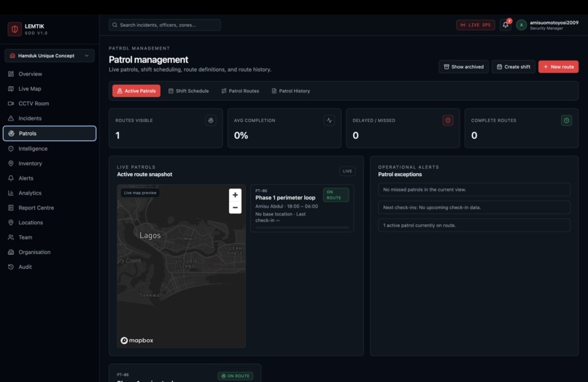
Task: Click 'No missed patrols in the current view.'
Action: [474, 190]
